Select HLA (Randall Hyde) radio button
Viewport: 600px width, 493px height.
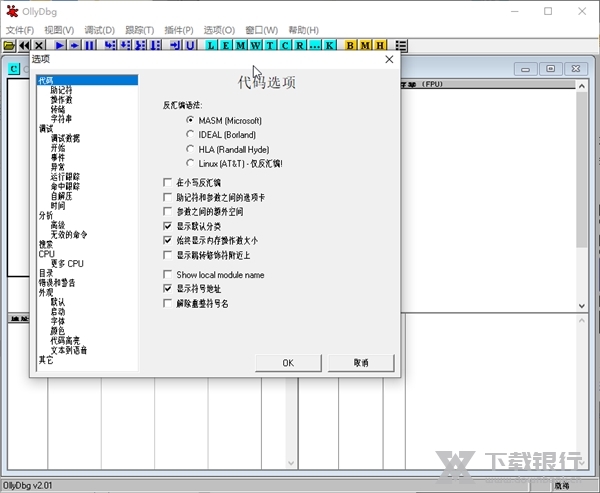pyautogui.click(x=190, y=149)
